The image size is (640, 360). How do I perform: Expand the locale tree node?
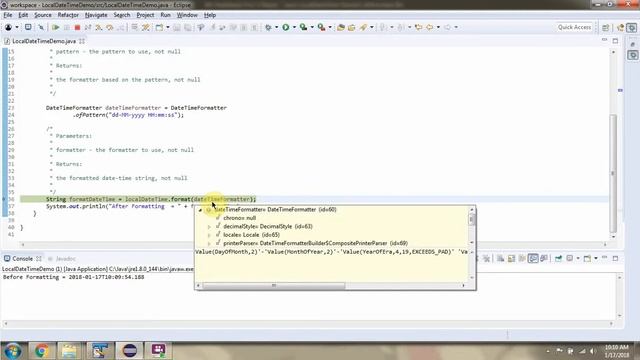point(209,235)
